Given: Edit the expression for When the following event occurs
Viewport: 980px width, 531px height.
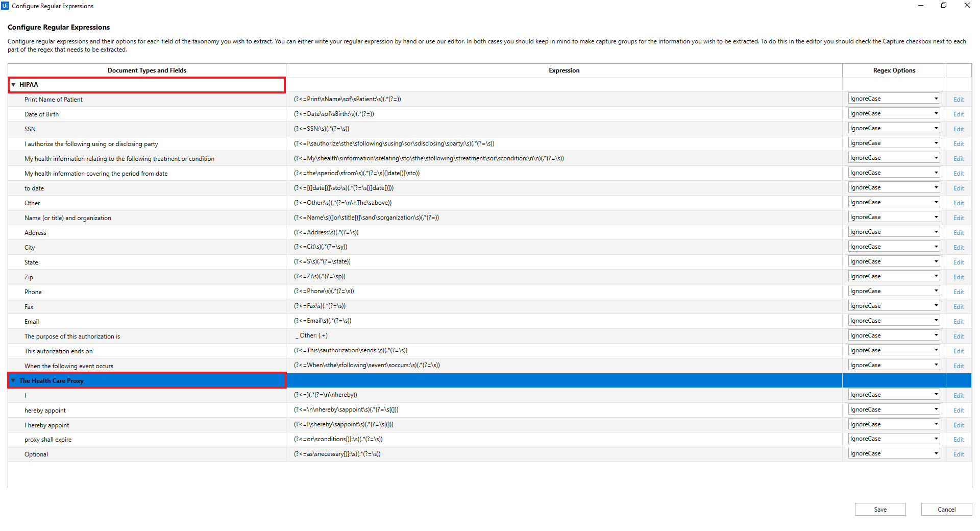Looking at the screenshot, I should click(x=959, y=366).
